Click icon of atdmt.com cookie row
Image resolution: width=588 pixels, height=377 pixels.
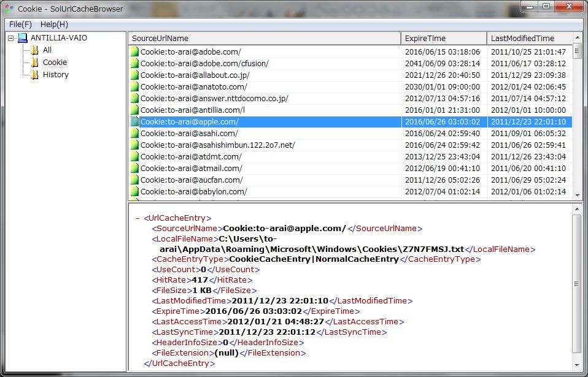tap(134, 156)
